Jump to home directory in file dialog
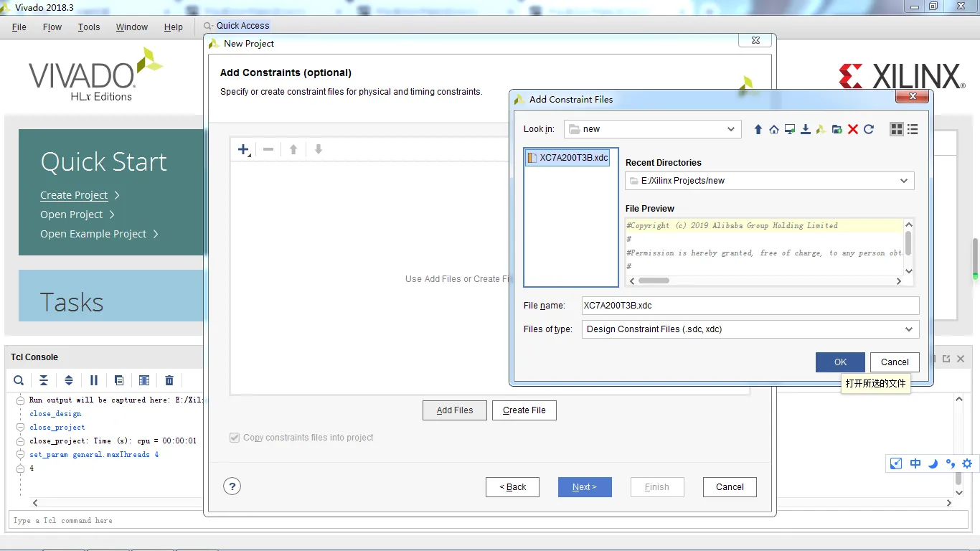The width and height of the screenshot is (980, 551). pyautogui.click(x=774, y=129)
